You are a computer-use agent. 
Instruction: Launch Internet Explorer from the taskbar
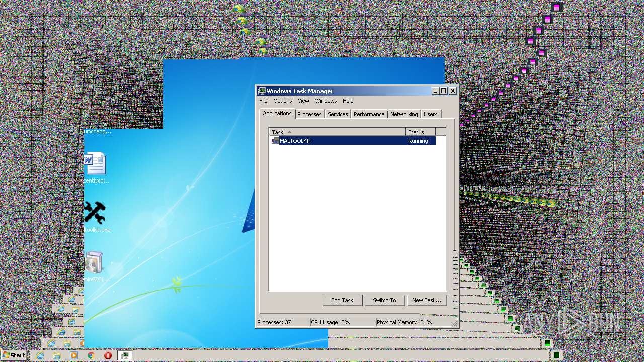(x=40, y=355)
